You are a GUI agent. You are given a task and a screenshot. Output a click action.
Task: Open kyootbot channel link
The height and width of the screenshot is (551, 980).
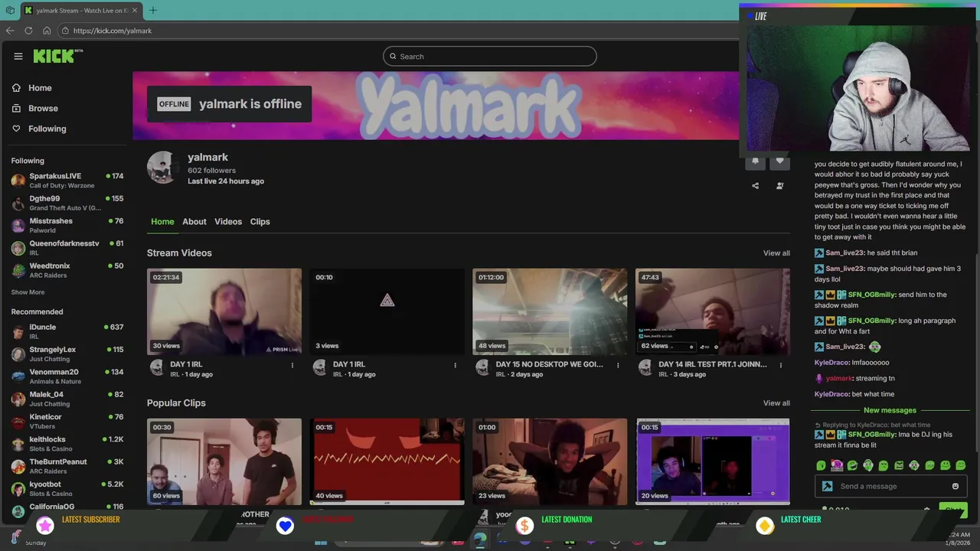pyautogui.click(x=67, y=489)
